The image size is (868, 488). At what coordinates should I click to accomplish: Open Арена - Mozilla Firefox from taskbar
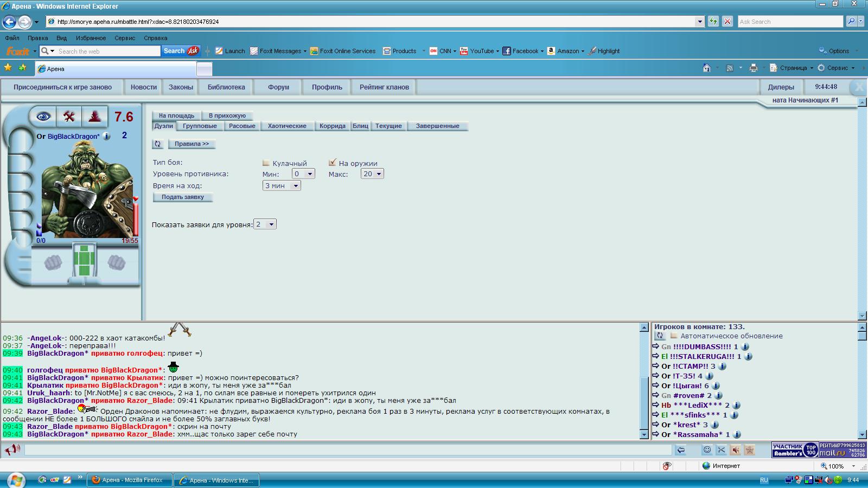point(130,480)
